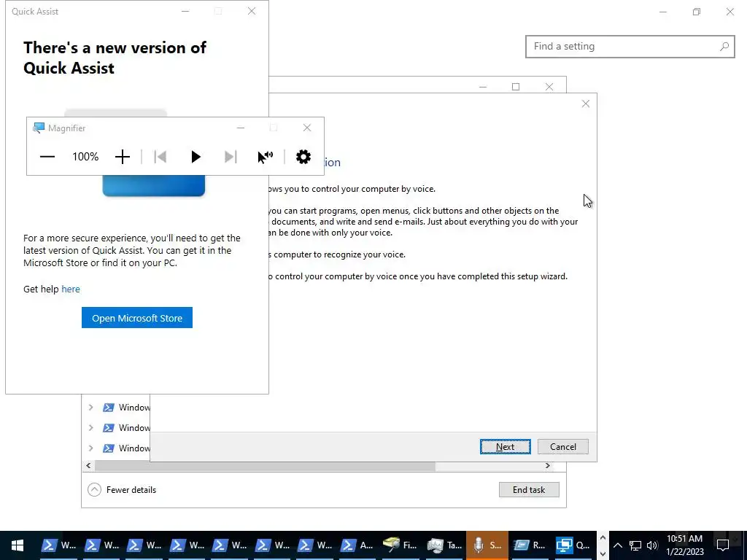
Task: Skip to next sentence in Magnifier reading
Action: click(x=230, y=157)
